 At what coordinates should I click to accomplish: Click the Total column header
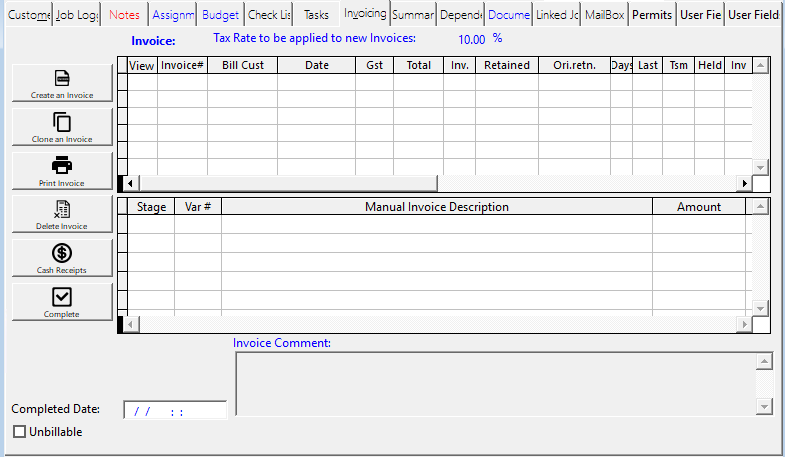coord(419,65)
